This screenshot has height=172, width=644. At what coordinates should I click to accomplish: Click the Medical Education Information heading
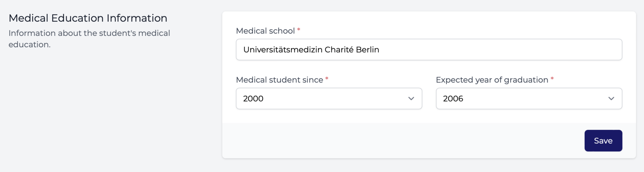88,18
